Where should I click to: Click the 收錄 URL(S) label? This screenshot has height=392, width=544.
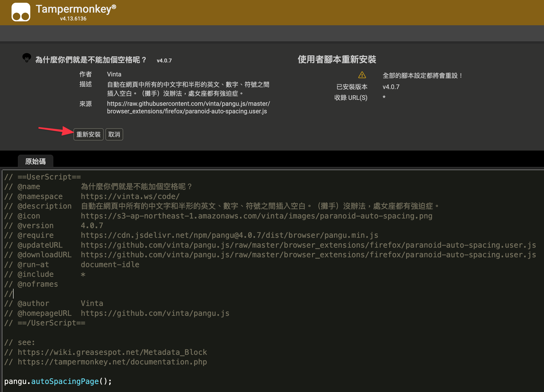(351, 98)
